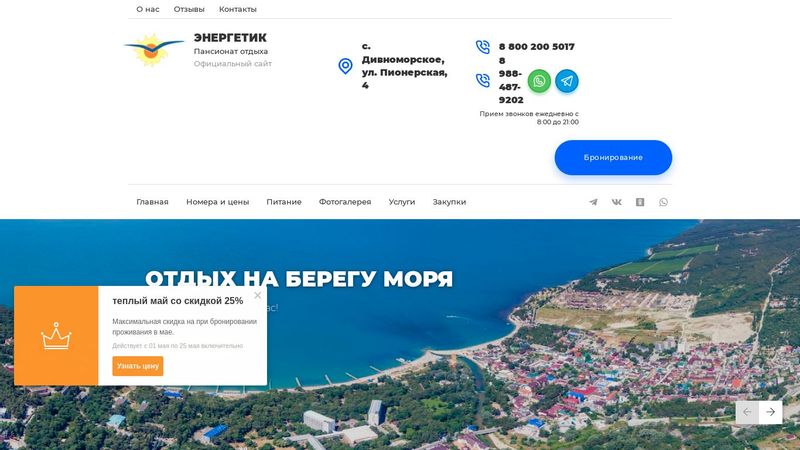Screen dimensions: 800x450
Task: Open the "Отзывы" top link
Action: (x=189, y=9)
